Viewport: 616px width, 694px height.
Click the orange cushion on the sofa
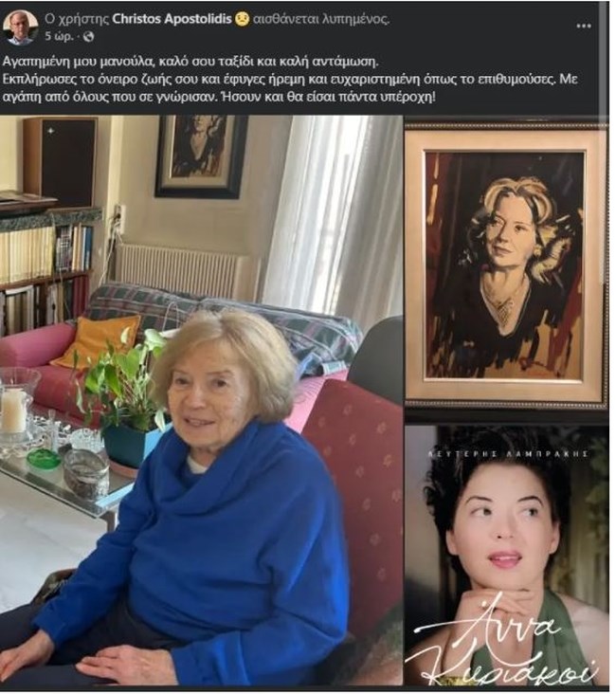[96, 340]
